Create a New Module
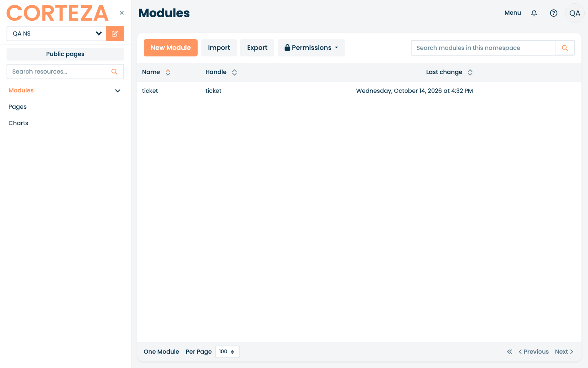This screenshot has width=588, height=368. (171, 48)
